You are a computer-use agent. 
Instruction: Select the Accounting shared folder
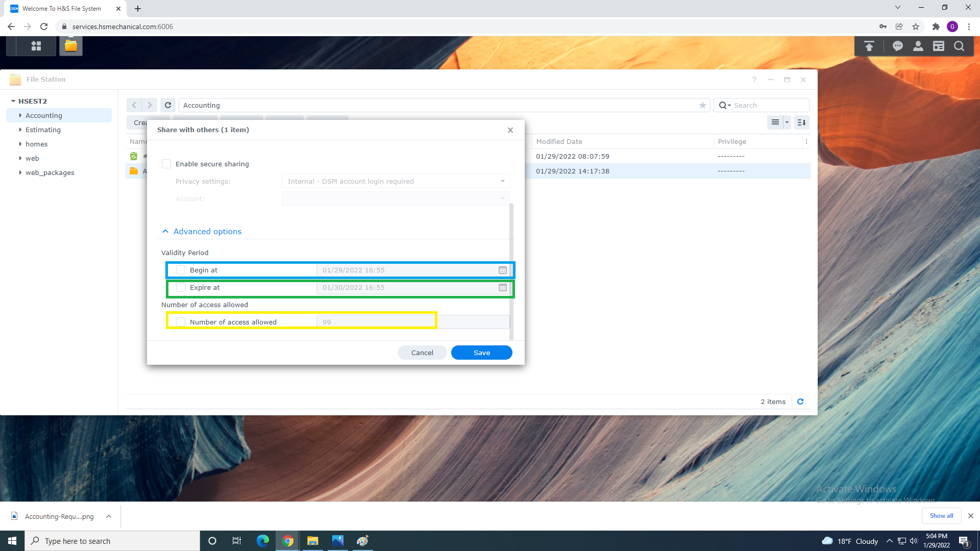coord(44,115)
